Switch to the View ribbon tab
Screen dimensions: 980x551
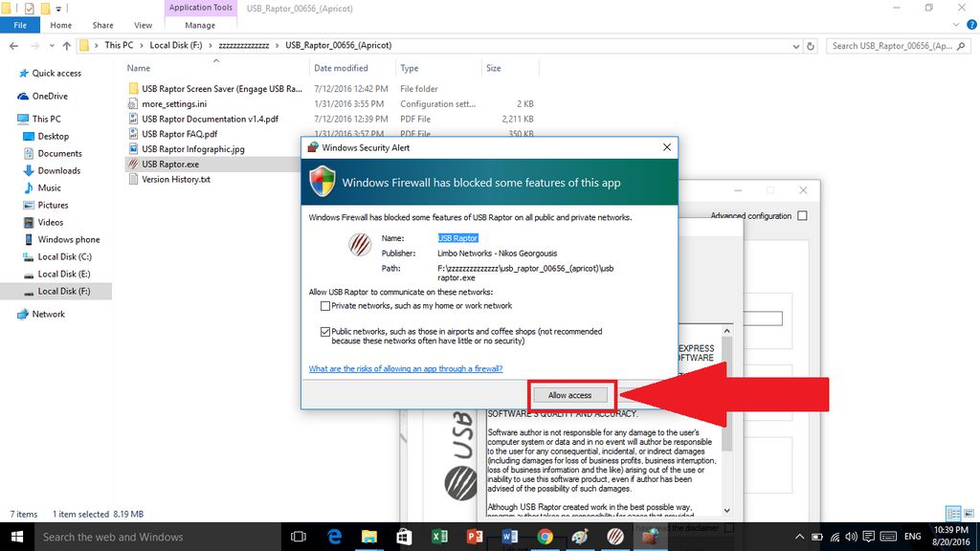143,25
